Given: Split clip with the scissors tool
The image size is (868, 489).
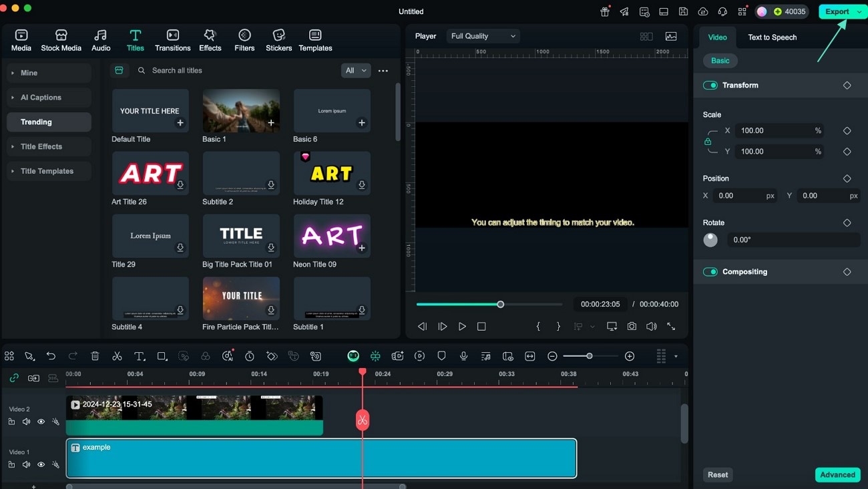Looking at the screenshot, I should click(117, 357).
